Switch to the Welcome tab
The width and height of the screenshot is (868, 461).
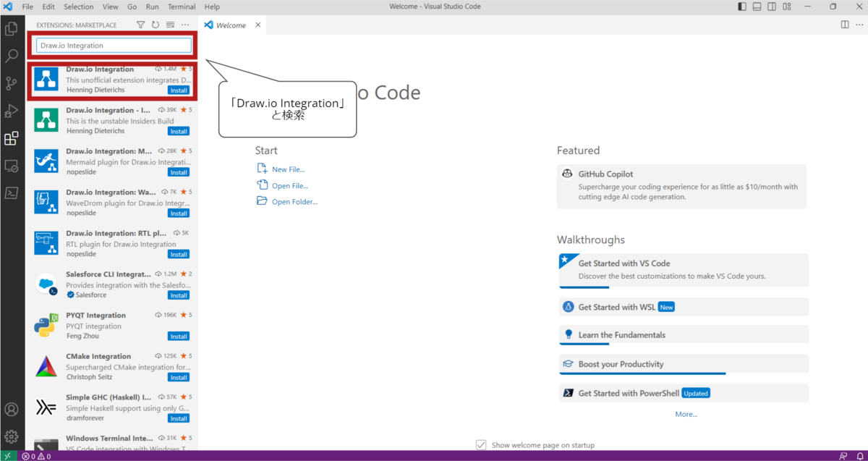[x=231, y=25]
